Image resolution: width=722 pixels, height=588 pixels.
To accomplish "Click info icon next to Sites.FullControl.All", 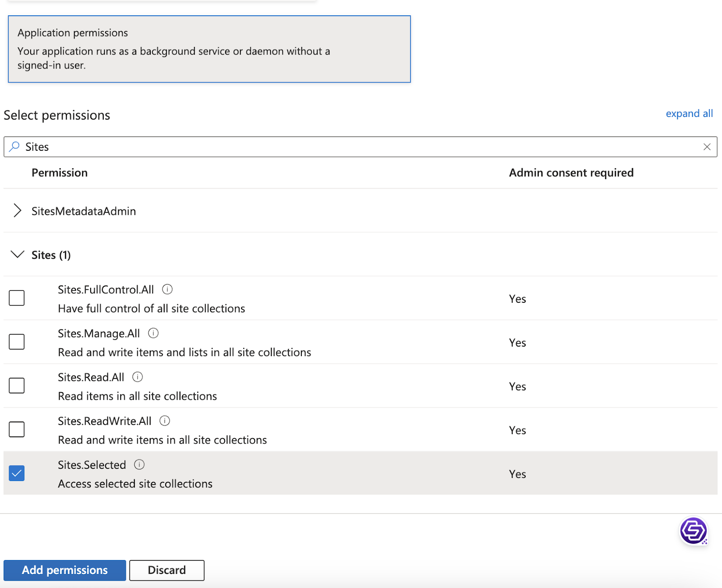I will (x=167, y=289).
